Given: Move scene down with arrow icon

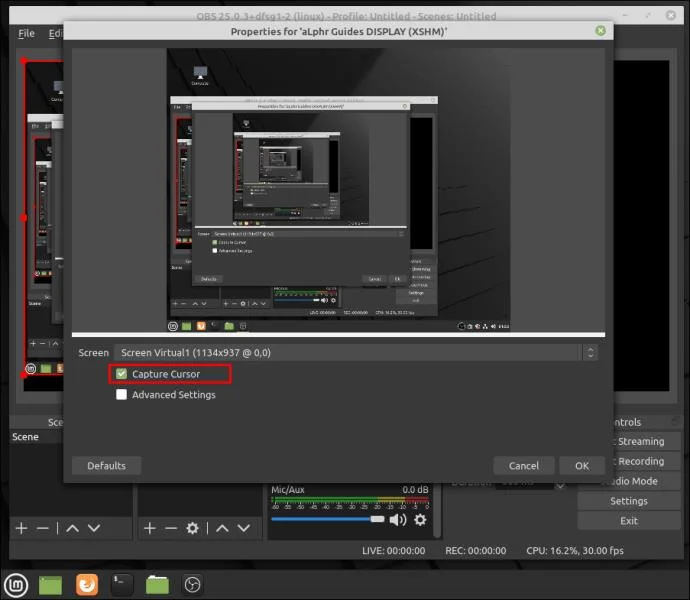Looking at the screenshot, I should pyautogui.click(x=94, y=528).
